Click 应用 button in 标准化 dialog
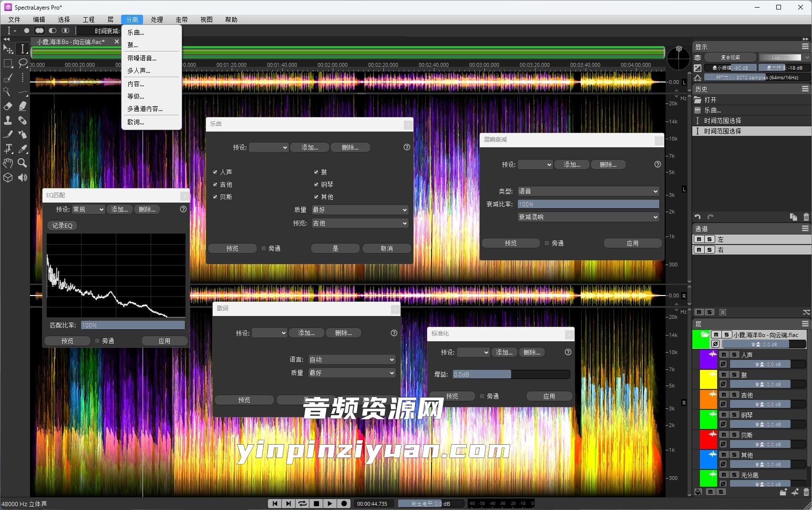812x510 pixels. (549, 396)
